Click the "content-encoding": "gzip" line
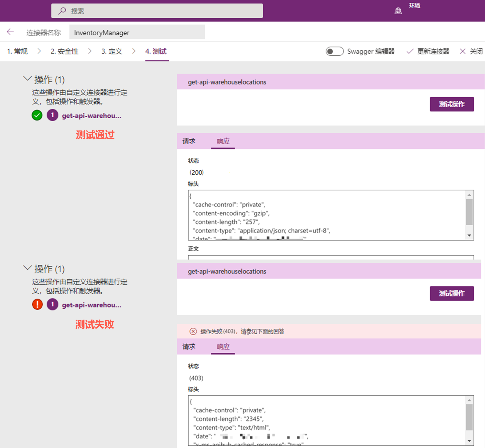485x448 pixels. point(231,213)
